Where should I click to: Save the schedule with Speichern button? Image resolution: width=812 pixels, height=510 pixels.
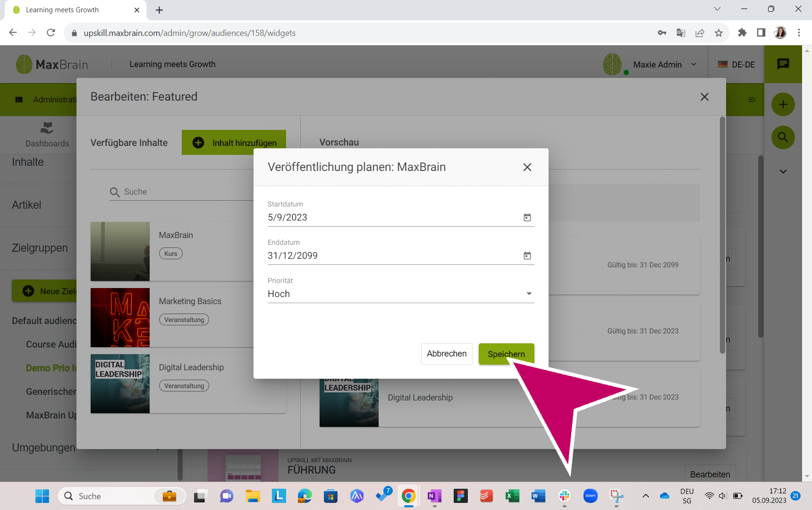pos(506,354)
